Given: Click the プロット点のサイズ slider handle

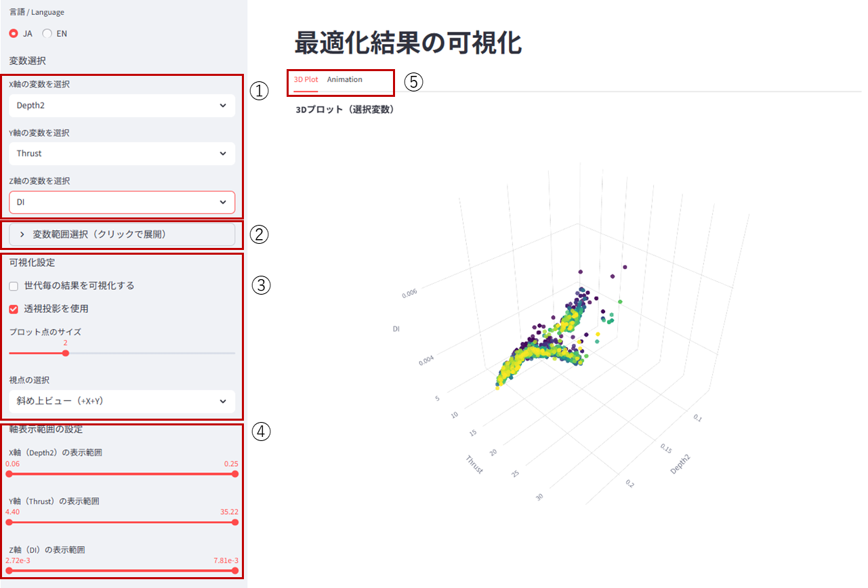Looking at the screenshot, I should point(66,353).
